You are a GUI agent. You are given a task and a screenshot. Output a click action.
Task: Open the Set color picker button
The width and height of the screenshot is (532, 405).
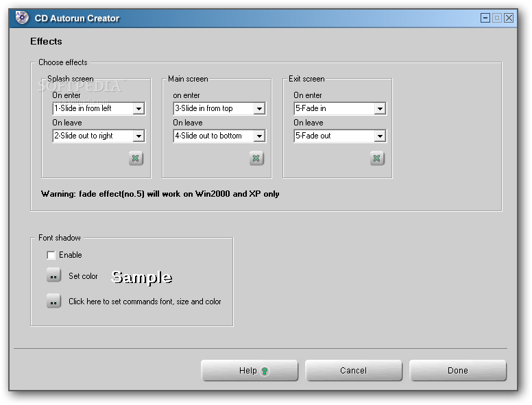click(53, 275)
